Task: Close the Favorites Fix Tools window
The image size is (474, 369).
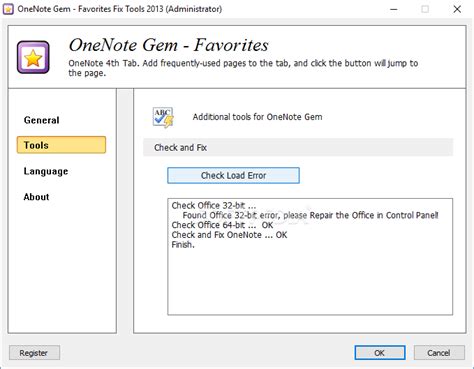Action: point(457,9)
